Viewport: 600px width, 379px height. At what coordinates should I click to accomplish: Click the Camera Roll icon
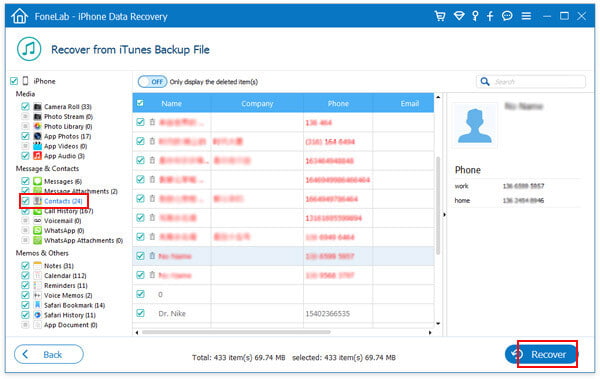click(38, 106)
